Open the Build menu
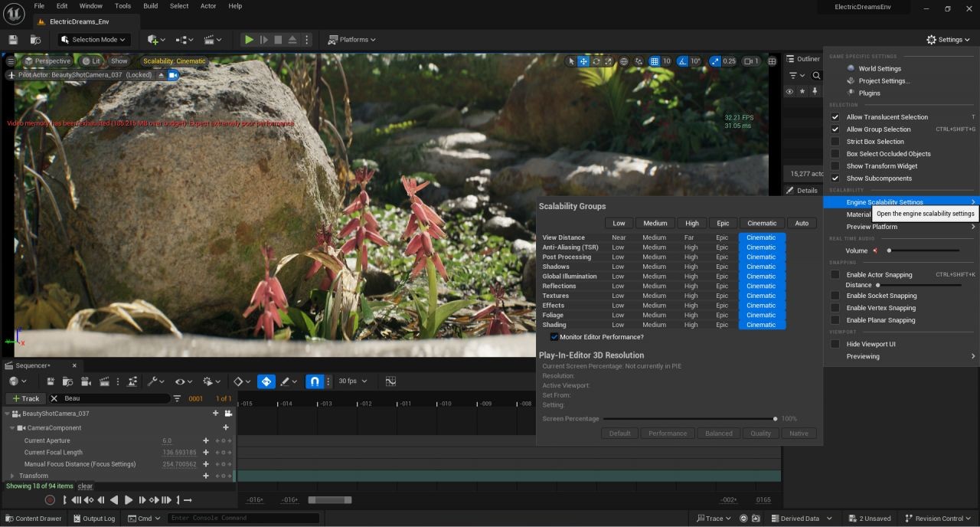Image resolution: width=980 pixels, height=527 pixels. pos(150,6)
